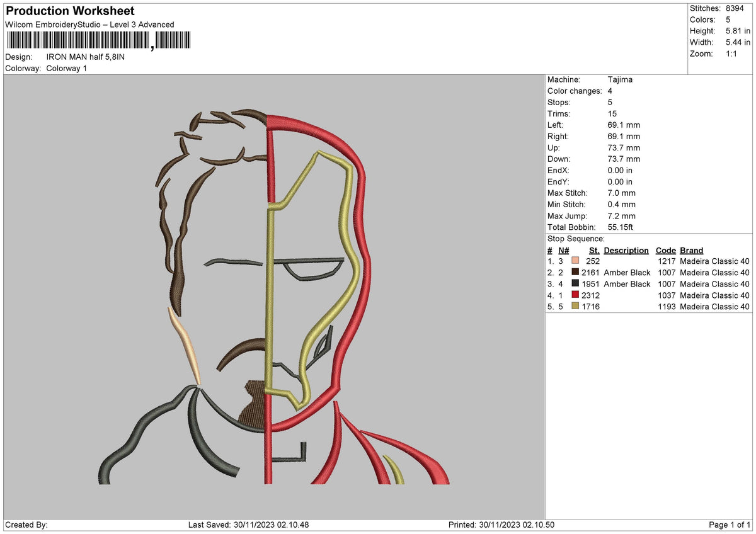Click the Description column header
This screenshot has width=756, height=534.
626,250
